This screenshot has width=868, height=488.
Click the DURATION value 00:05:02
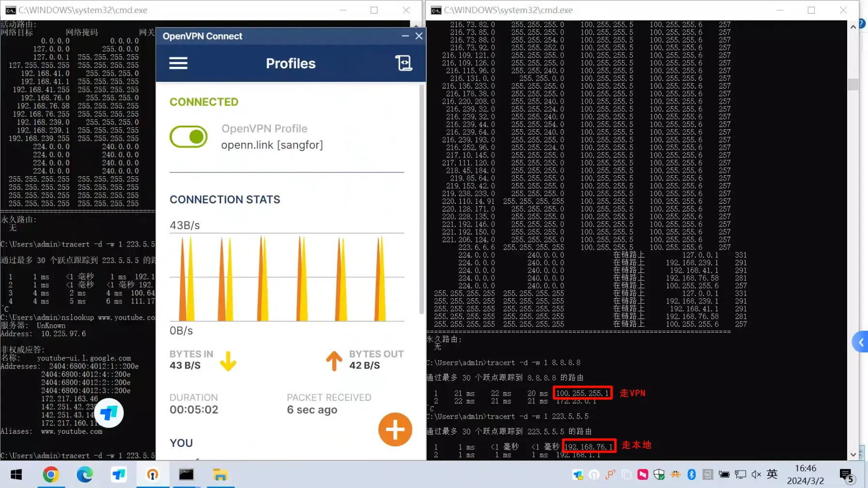pyautogui.click(x=194, y=410)
